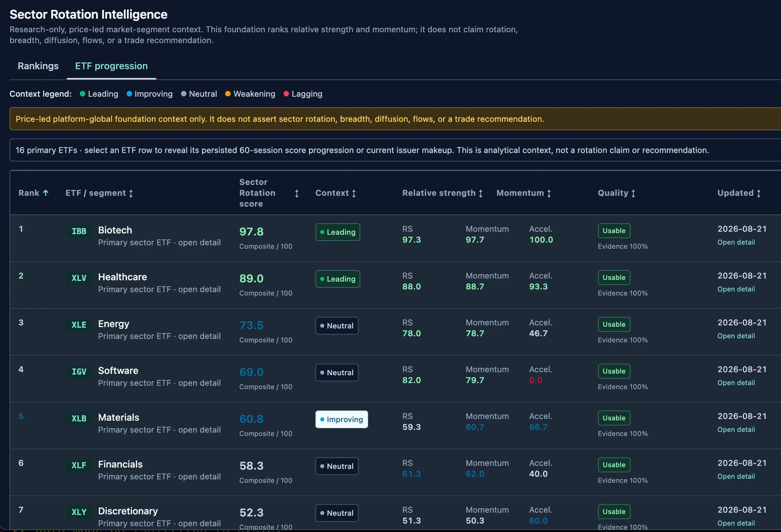The image size is (781, 532).
Task: Click the Neutral badge in Financials row
Action: pos(337,466)
